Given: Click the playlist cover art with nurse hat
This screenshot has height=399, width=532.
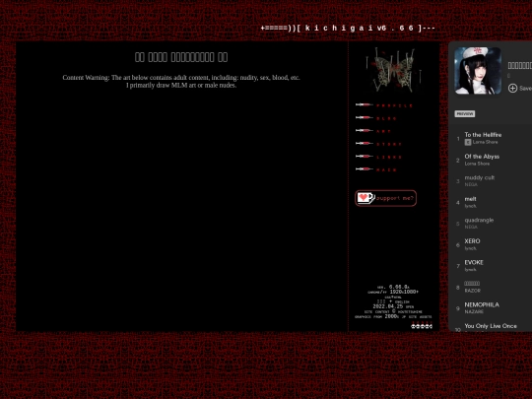Looking at the screenshot, I should [x=478, y=71].
